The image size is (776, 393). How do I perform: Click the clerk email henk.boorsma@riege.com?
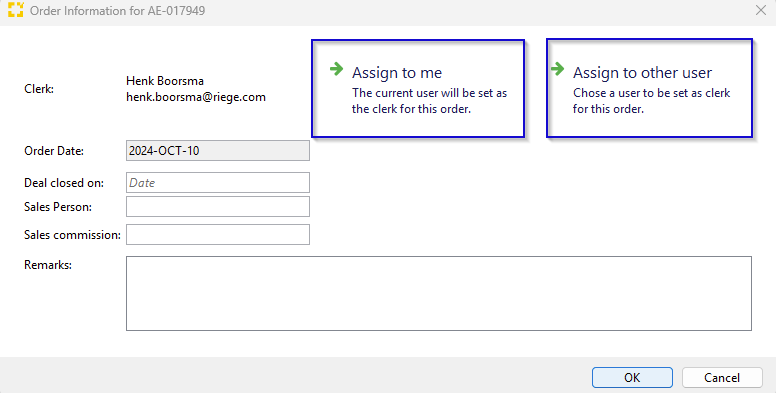(196, 97)
